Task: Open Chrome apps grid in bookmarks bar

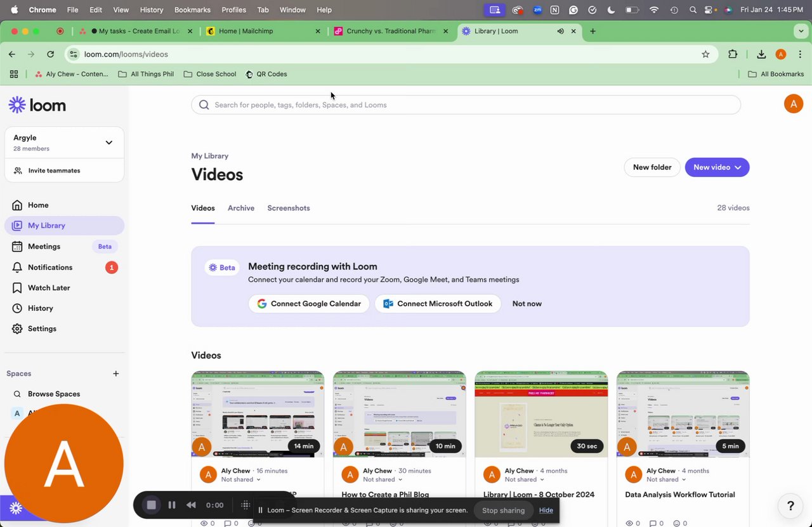Action: pos(14,74)
